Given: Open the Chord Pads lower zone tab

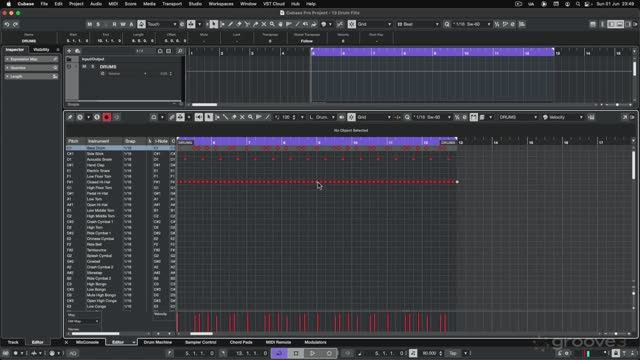Looking at the screenshot, I should [x=241, y=342].
